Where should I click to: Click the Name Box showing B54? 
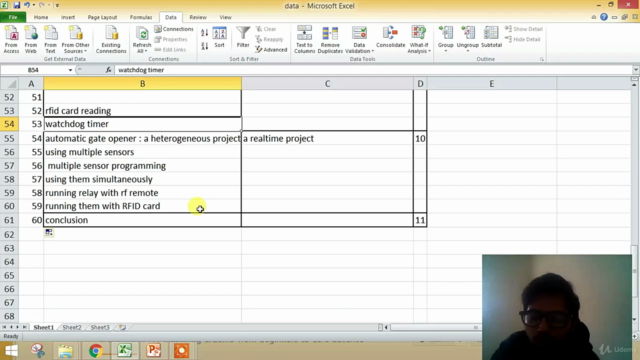point(33,70)
